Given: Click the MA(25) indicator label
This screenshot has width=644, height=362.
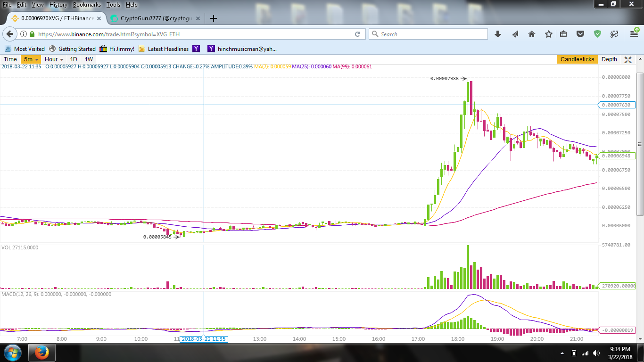Looking at the screenshot, I should [312, 66].
